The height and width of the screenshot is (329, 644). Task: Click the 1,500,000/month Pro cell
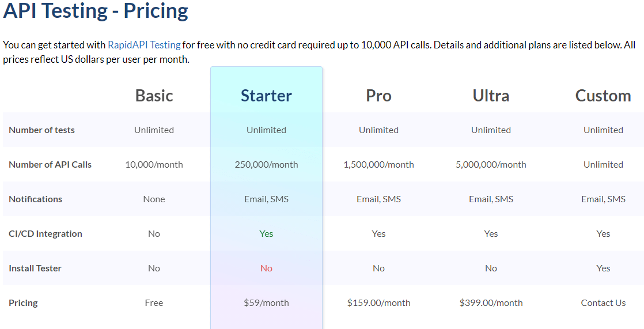(378, 165)
